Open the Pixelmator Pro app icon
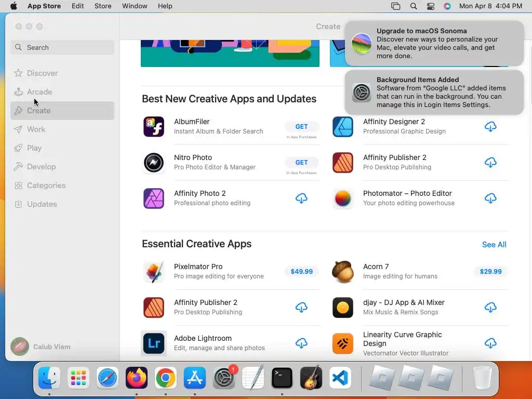The image size is (532, 399). pyautogui.click(x=154, y=271)
